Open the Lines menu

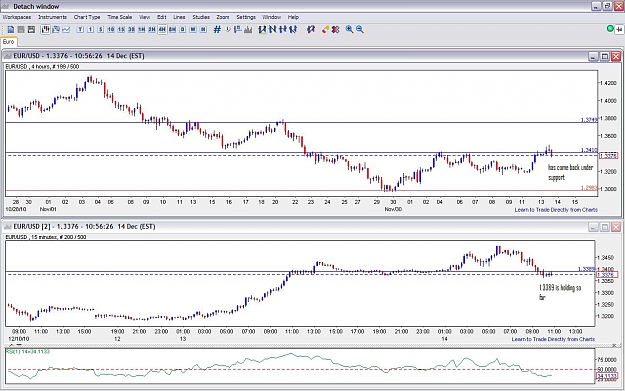point(179,17)
